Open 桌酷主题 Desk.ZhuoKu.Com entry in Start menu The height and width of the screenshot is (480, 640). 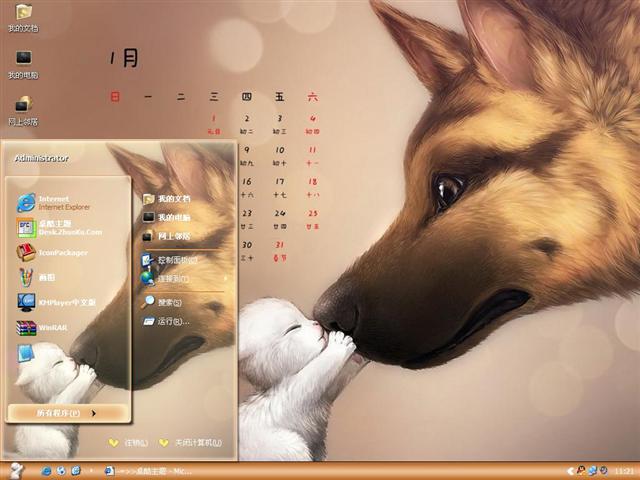click(59, 228)
